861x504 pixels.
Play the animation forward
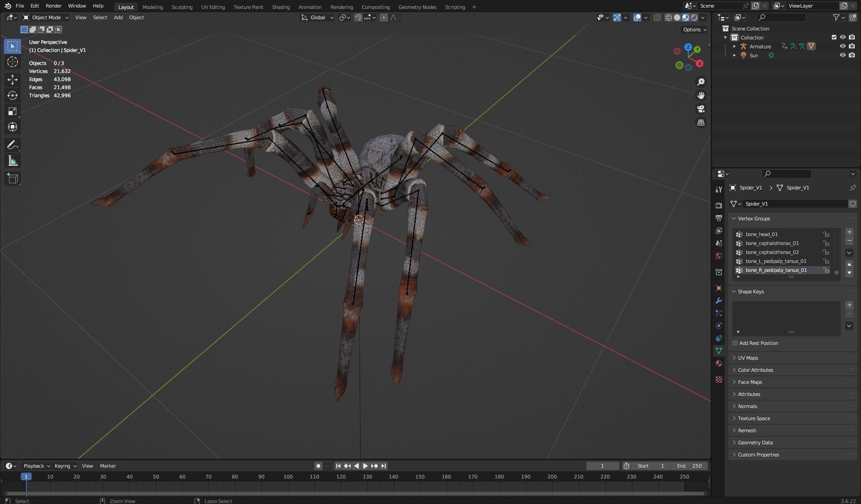[365, 466]
